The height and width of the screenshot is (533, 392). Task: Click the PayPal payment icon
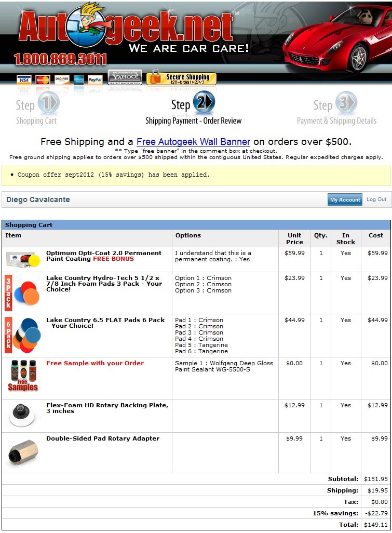click(x=95, y=80)
